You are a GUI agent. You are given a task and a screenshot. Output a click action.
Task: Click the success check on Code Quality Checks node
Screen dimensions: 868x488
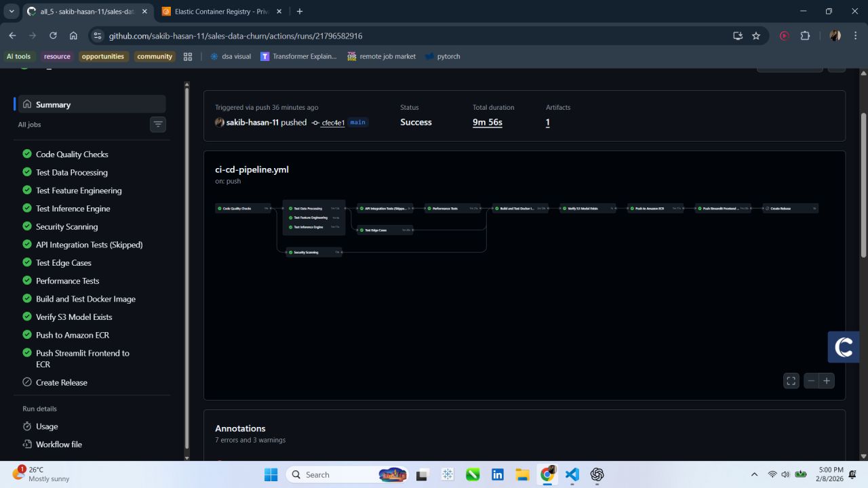(x=218, y=208)
